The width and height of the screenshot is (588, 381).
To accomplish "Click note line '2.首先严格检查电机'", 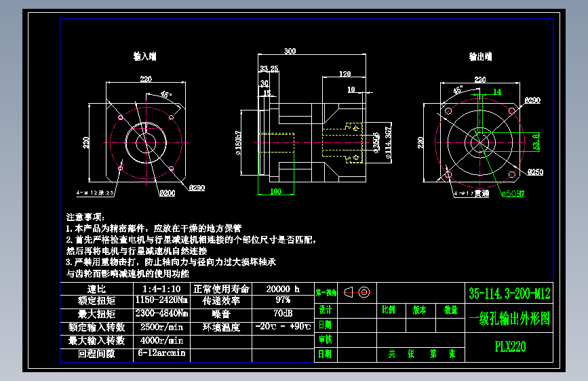I will pyautogui.click(x=191, y=239).
